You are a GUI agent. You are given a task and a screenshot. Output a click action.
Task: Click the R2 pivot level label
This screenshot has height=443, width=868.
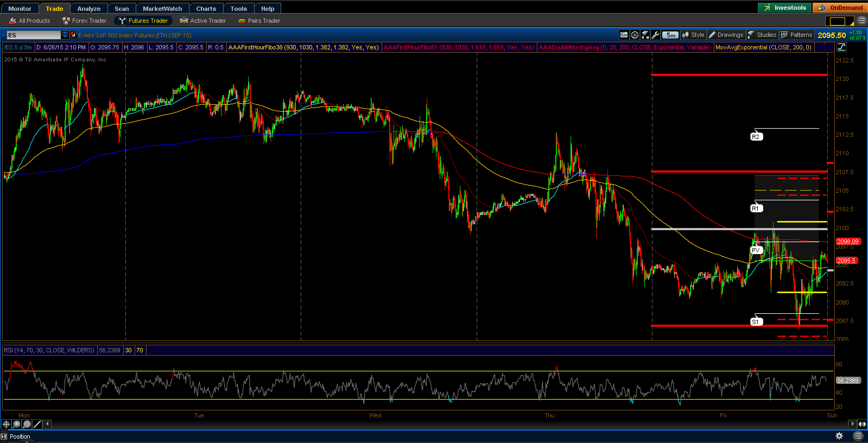(756, 137)
